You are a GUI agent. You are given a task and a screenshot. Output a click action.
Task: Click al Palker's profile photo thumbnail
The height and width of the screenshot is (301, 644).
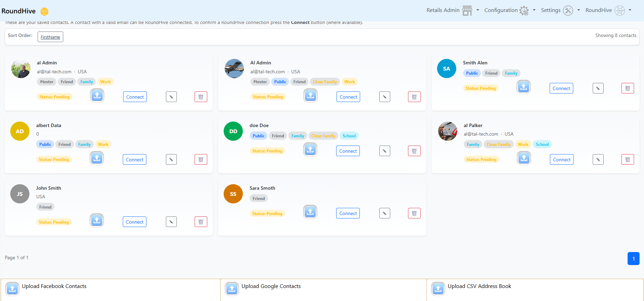point(447,131)
